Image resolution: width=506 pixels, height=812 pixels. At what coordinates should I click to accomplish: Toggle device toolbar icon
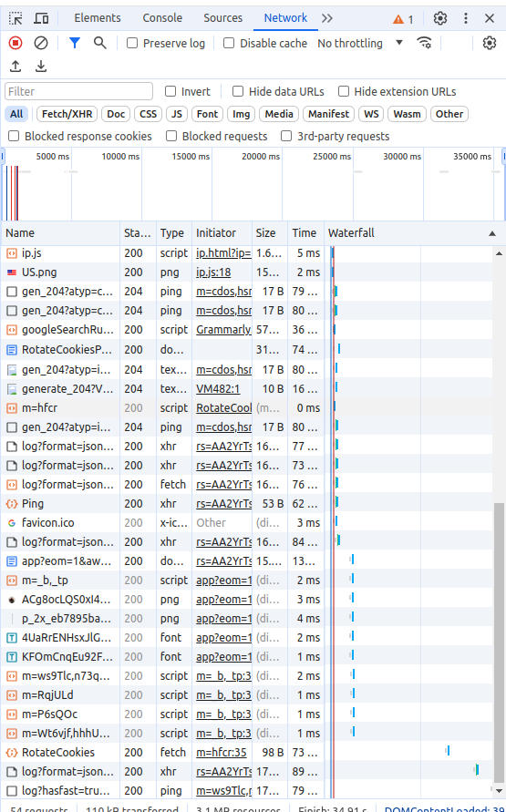(x=41, y=18)
